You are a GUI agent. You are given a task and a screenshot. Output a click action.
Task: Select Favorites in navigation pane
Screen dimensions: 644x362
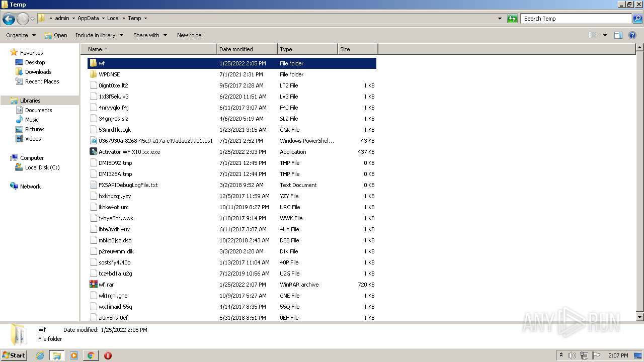click(31, 53)
